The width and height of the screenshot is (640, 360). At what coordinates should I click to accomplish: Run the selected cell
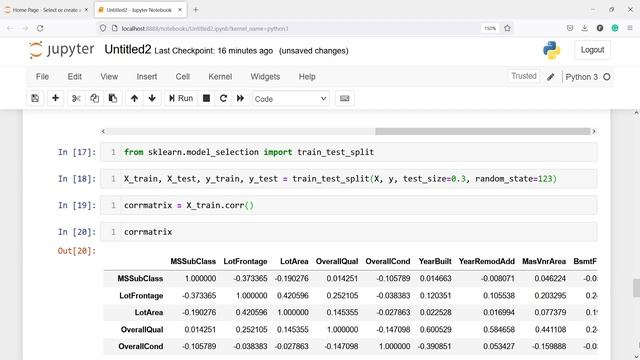click(x=181, y=98)
